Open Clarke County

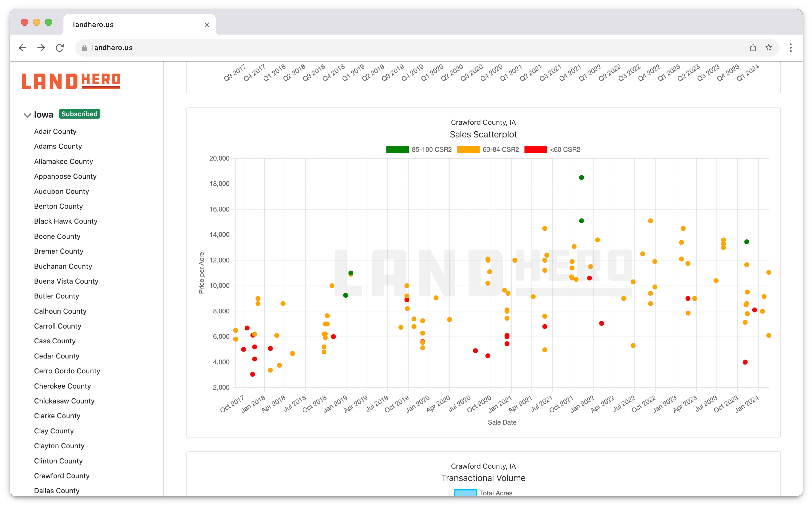coord(57,416)
